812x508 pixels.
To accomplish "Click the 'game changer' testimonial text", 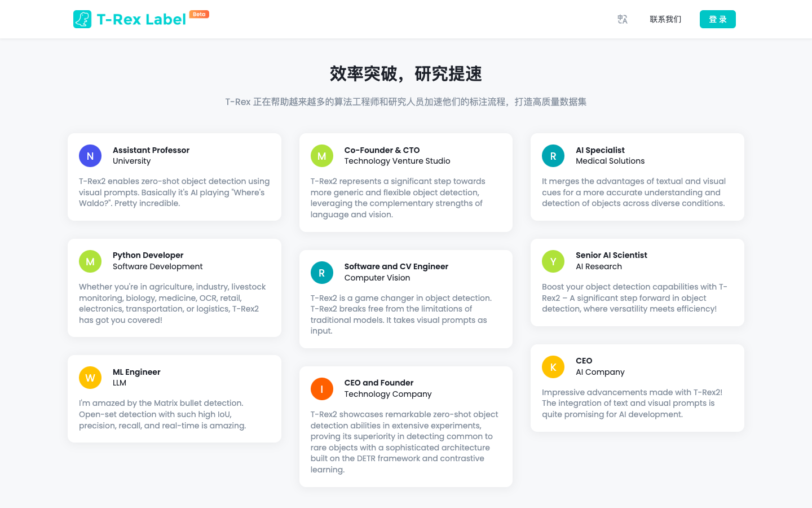I will (x=401, y=314).
